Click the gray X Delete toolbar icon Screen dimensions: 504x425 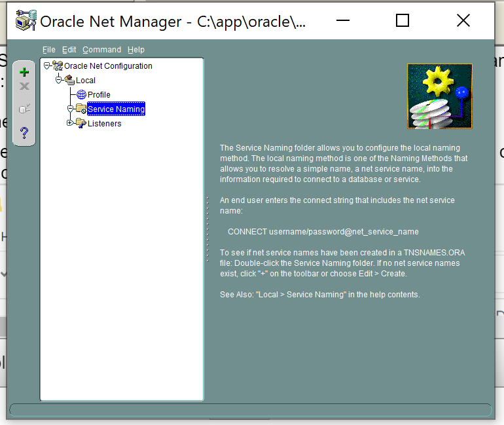(25, 86)
